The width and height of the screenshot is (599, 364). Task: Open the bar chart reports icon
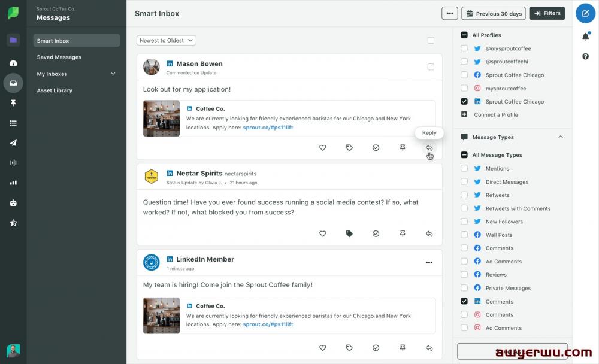click(x=13, y=183)
